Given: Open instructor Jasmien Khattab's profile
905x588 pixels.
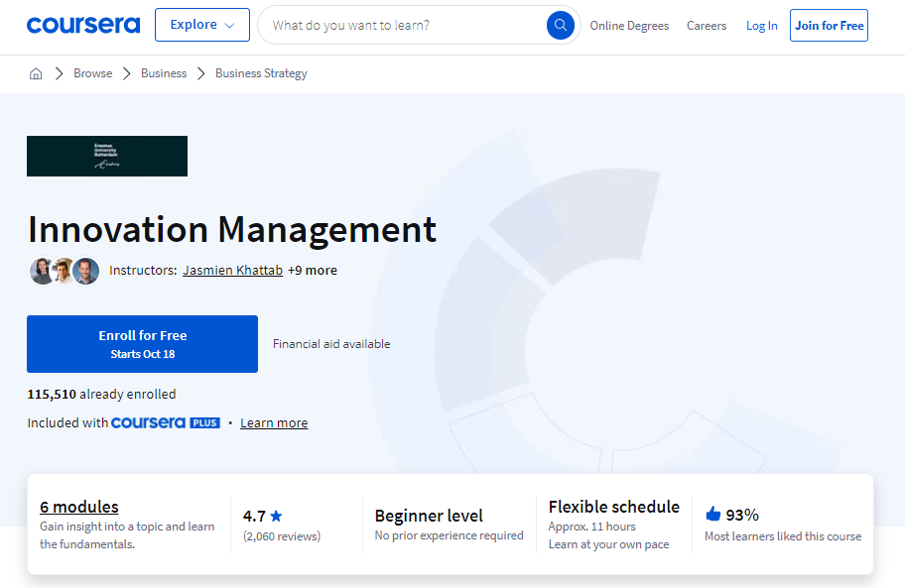Looking at the screenshot, I should pyautogui.click(x=232, y=271).
